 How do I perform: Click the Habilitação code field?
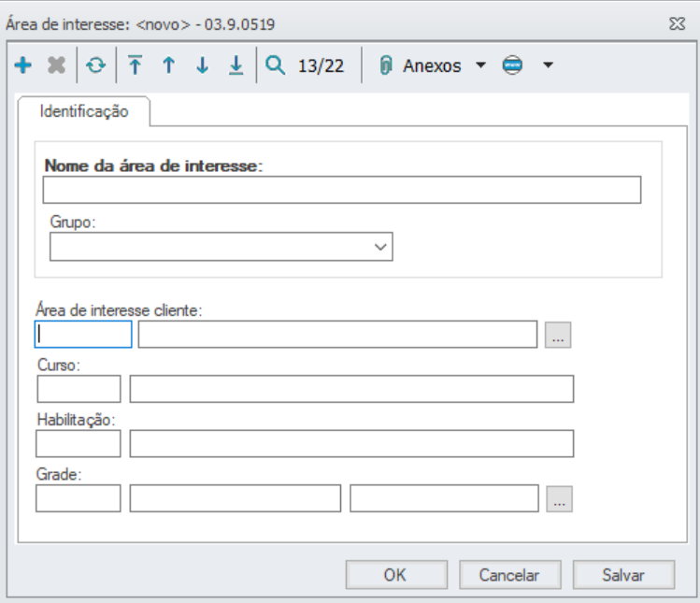[x=79, y=443]
